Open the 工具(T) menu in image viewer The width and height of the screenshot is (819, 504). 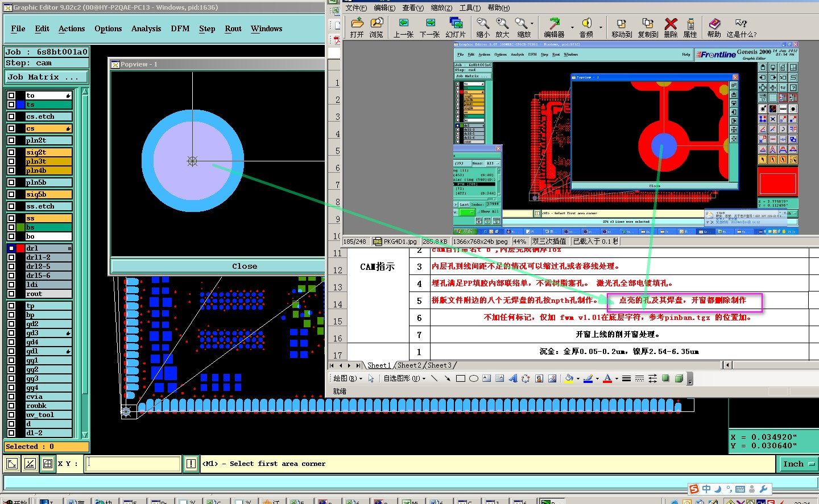click(470, 7)
